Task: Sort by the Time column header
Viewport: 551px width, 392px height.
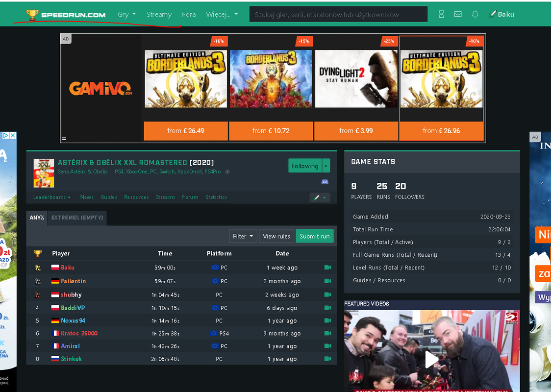Action: 165,253
